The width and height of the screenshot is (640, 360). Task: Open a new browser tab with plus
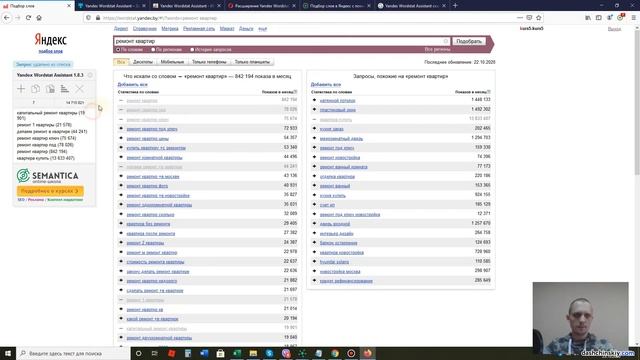[x=455, y=6]
